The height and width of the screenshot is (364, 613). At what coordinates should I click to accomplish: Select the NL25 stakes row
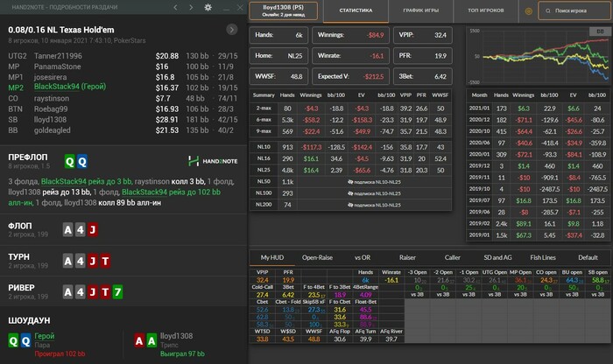tap(350, 170)
